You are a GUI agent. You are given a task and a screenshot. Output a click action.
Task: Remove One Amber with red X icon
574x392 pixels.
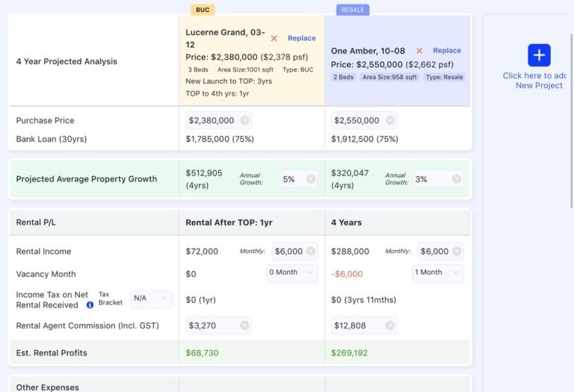(419, 51)
